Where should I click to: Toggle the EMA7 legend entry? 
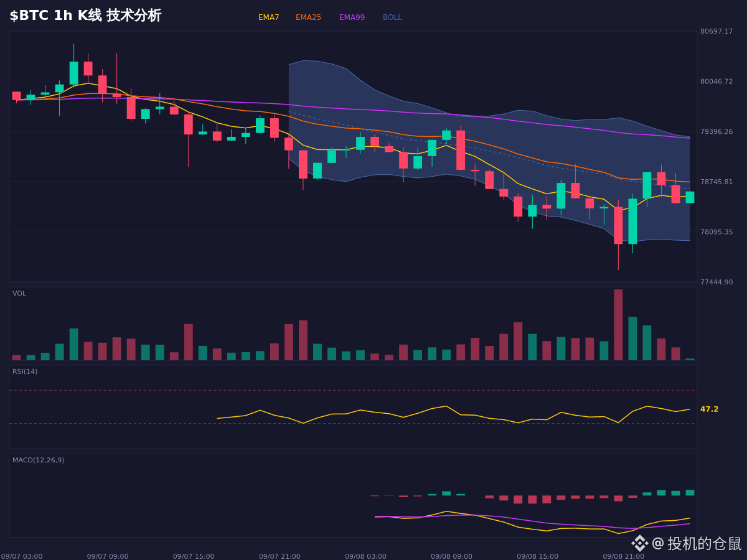(269, 17)
